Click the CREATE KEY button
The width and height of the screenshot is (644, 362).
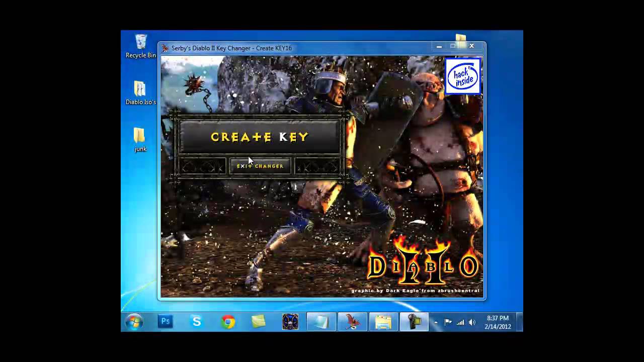[x=260, y=137]
